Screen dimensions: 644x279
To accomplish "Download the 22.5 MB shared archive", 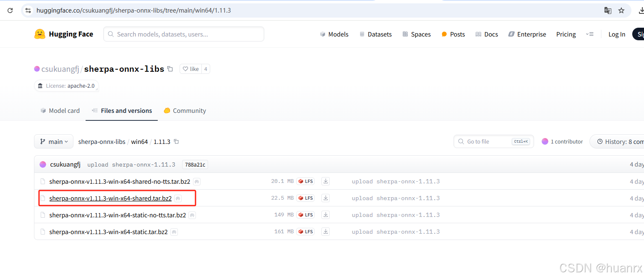I will [x=326, y=198].
